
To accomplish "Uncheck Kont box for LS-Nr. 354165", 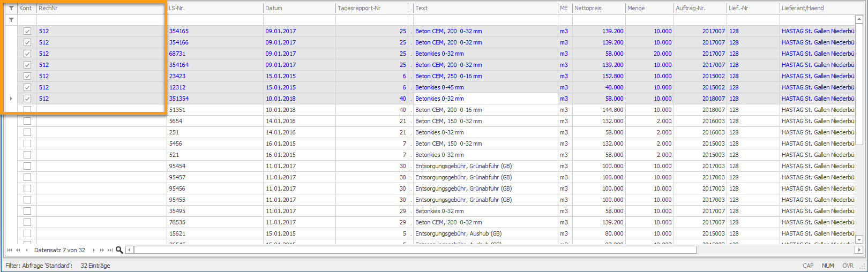I will coord(27,31).
